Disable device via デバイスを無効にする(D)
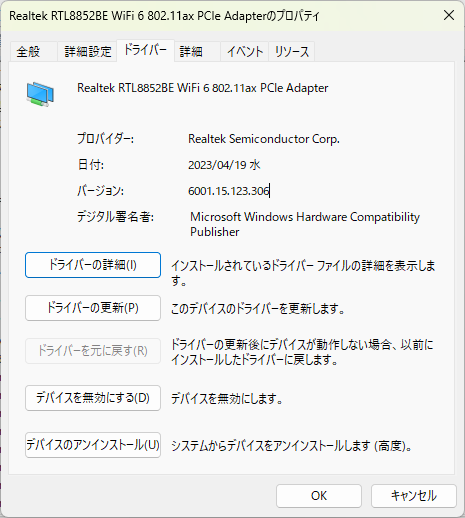The height and width of the screenshot is (518, 465). pos(93,398)
